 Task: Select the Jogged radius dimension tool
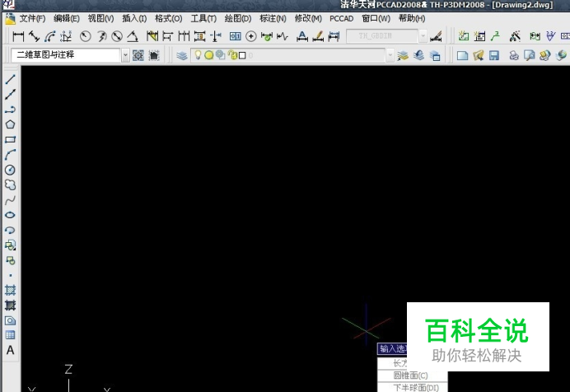coord(101,36)
